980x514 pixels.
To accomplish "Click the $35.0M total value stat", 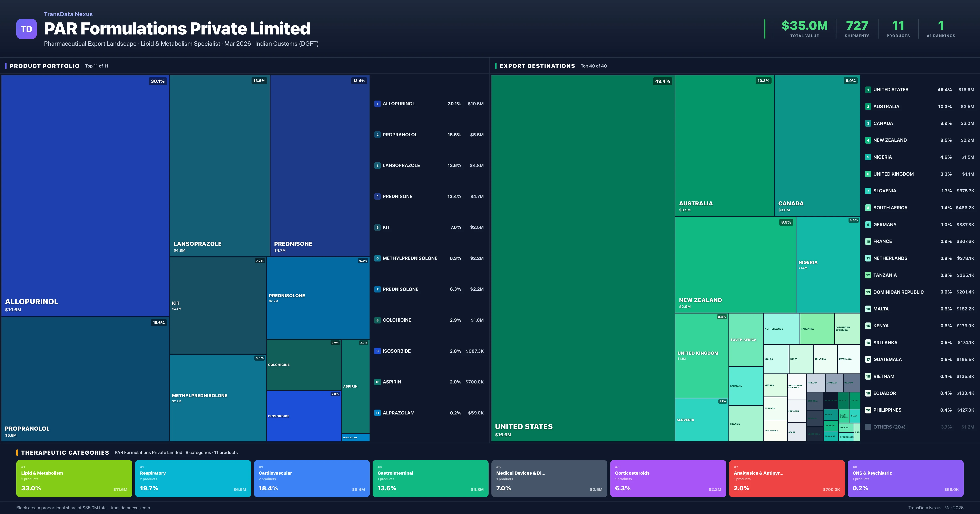I will click(x=804, y=26).
